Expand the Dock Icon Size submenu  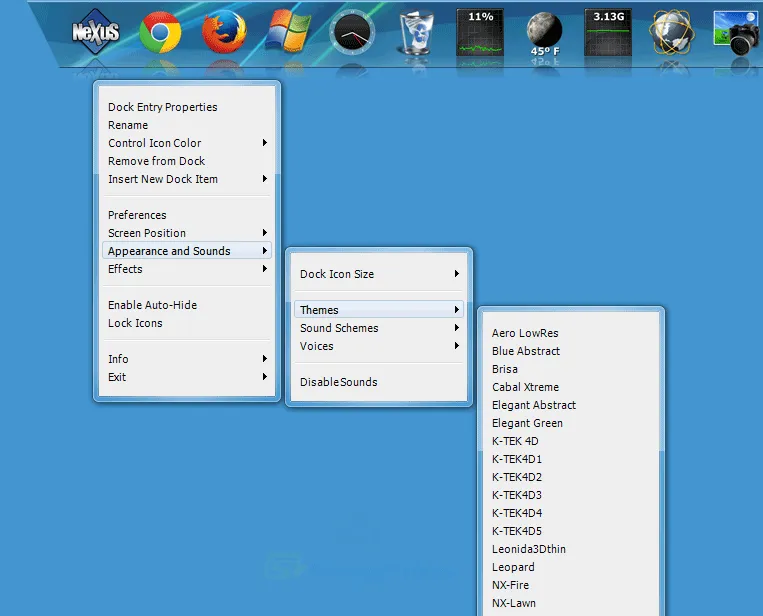tap(379, 274)
